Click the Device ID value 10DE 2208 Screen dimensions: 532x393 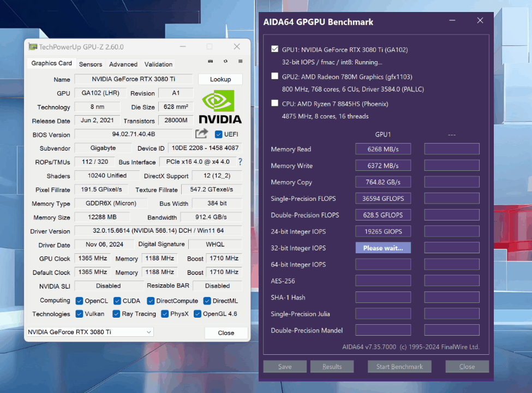(x=205, y=148)
